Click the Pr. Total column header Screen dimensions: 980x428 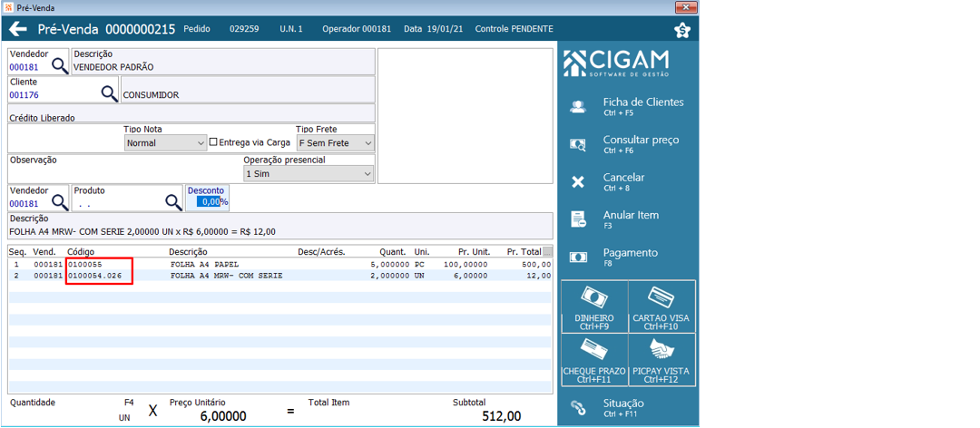(x=524, y=252)
